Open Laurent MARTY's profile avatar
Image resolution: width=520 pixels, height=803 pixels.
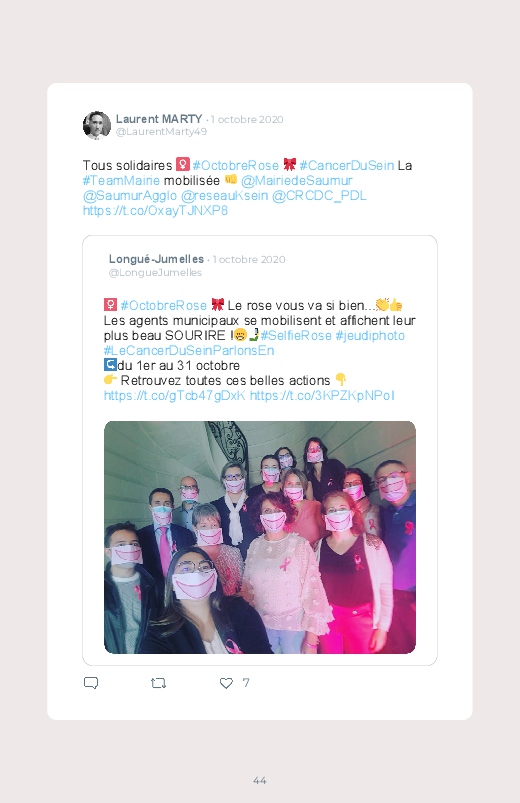97,125
